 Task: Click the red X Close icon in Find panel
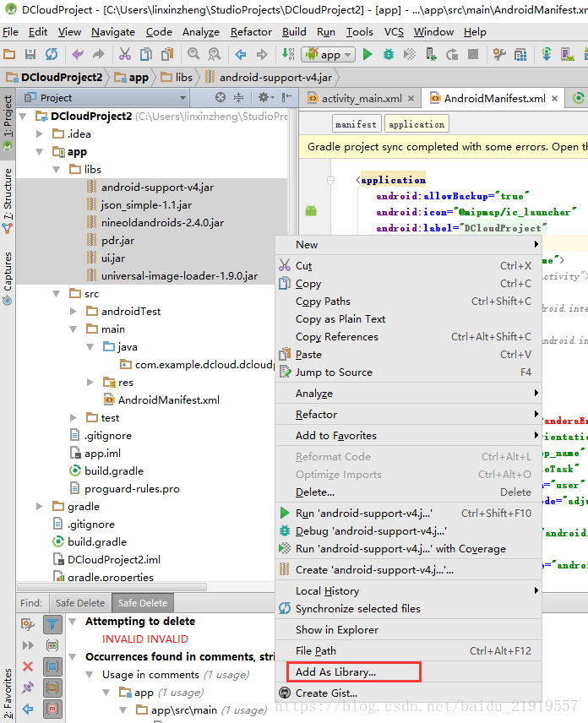pos(28,666)
